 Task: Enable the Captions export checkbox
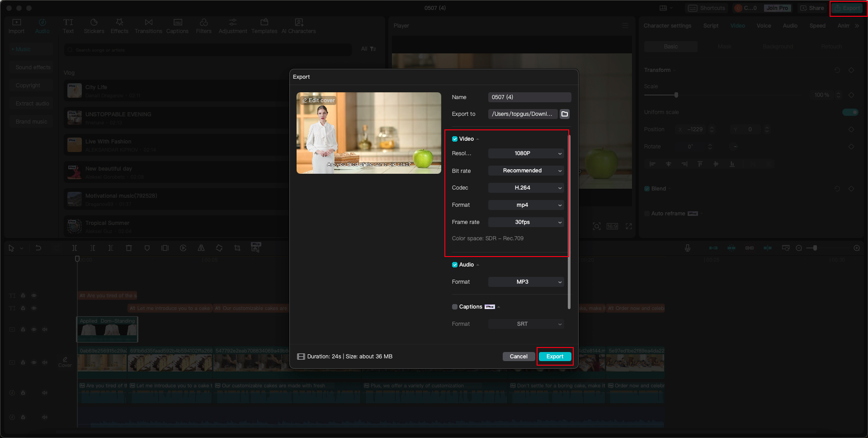pyautogui.click(x=455, y=307)
